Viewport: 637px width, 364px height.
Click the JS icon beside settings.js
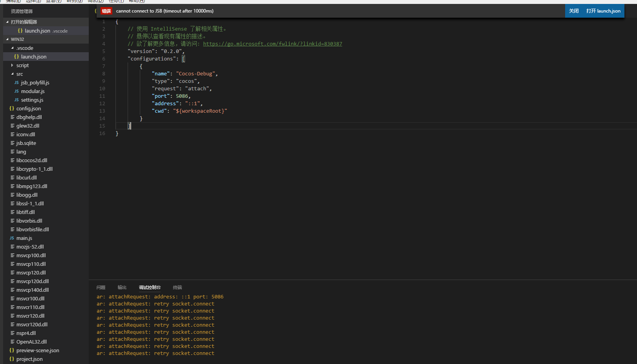[x=16, y=100]
